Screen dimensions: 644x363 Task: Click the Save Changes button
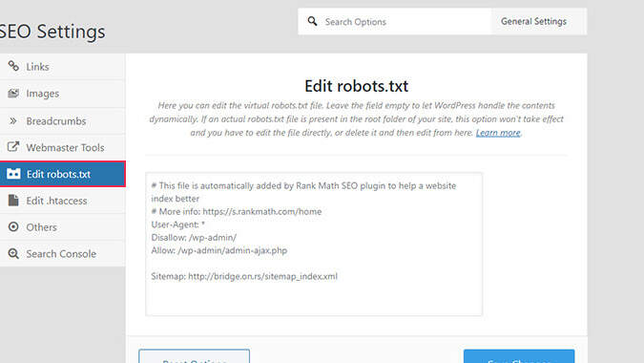519,356
